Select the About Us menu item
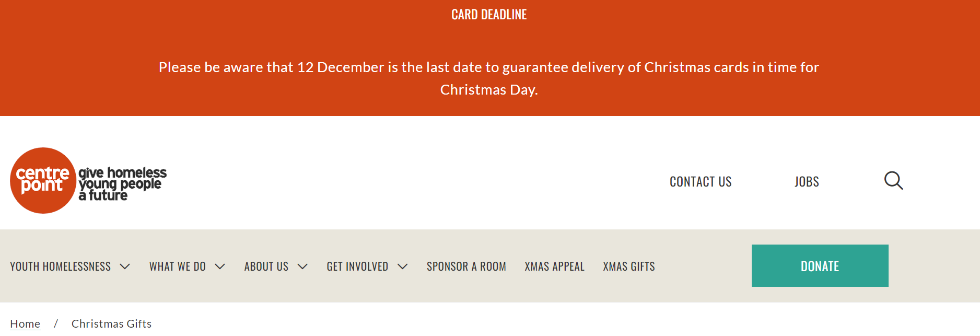 266,267
